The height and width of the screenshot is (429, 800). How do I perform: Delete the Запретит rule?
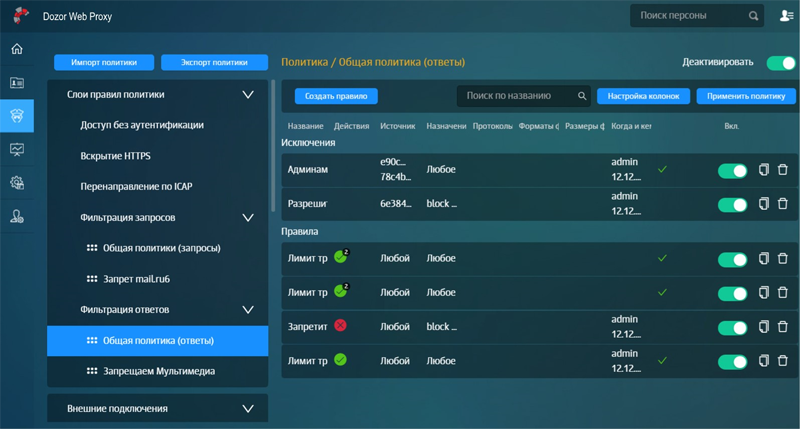(x=782, y=326)
